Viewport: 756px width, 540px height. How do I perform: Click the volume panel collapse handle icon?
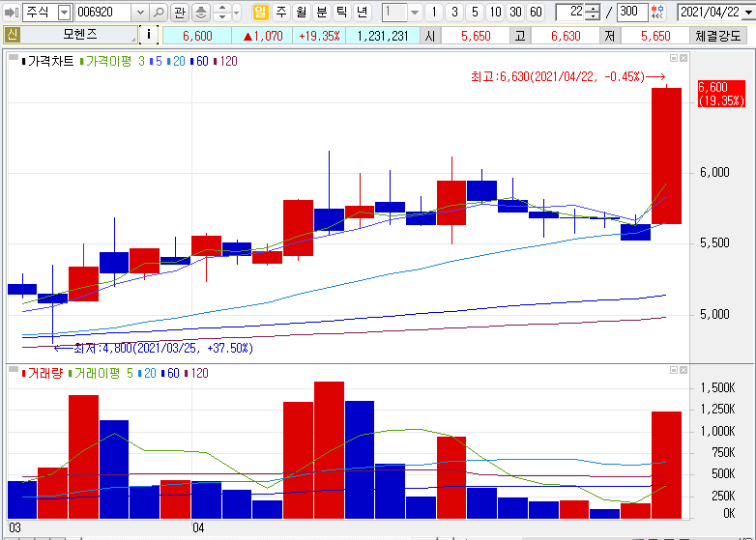point(14,369)
